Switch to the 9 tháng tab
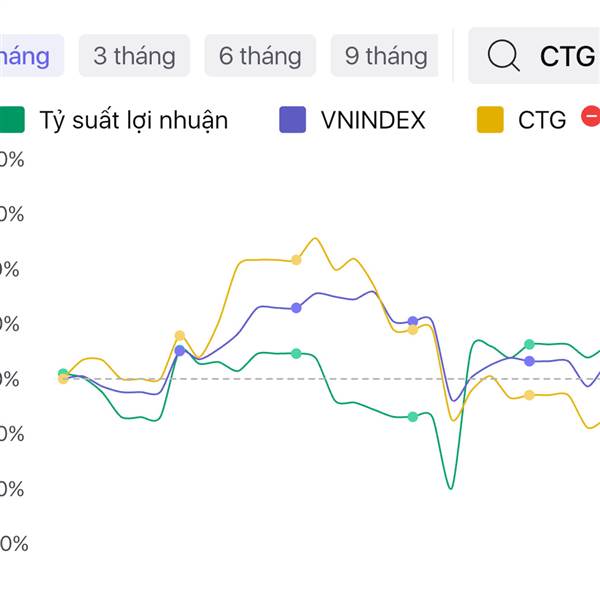 point(385,56)
